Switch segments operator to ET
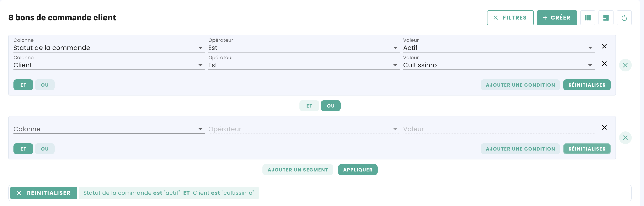This screenshot has width=644, height=206. coord(309,106)
